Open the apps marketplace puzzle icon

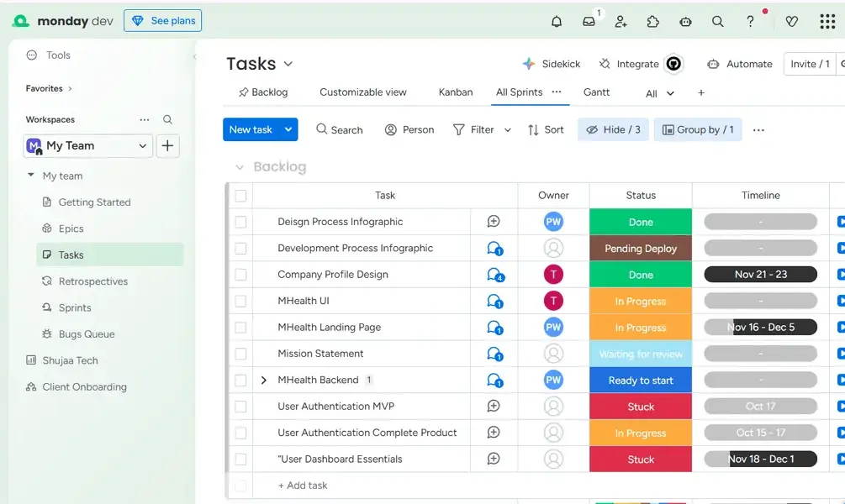tap(653, 21)
